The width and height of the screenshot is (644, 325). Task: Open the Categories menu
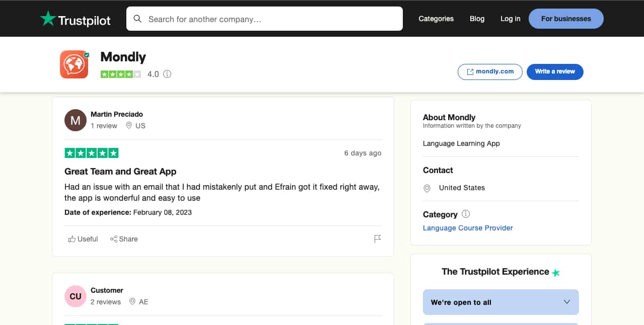click(436, 19)
